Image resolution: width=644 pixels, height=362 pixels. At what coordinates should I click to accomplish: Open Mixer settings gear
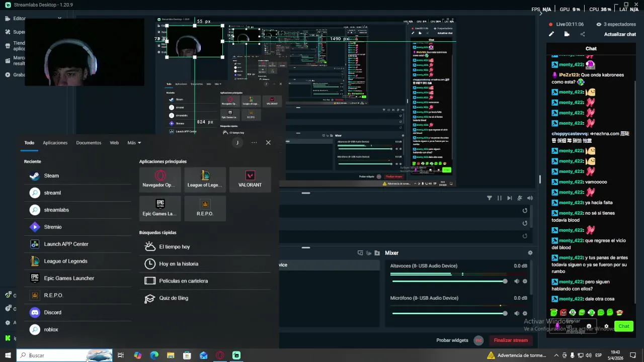pos(530,253)
